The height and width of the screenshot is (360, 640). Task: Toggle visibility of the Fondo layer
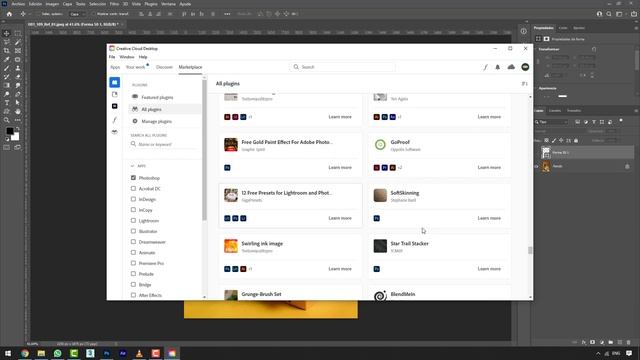pos(536,167)
